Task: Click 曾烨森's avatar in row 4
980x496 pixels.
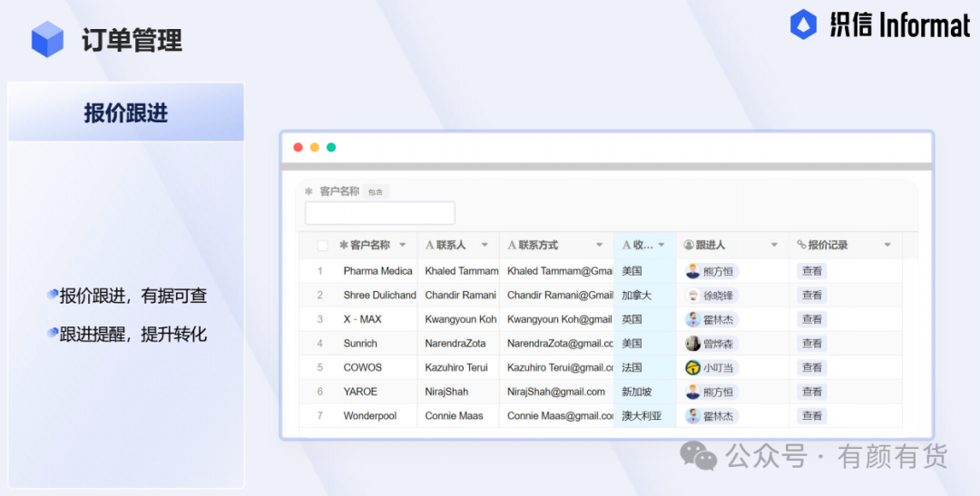Action: point(692,344)
